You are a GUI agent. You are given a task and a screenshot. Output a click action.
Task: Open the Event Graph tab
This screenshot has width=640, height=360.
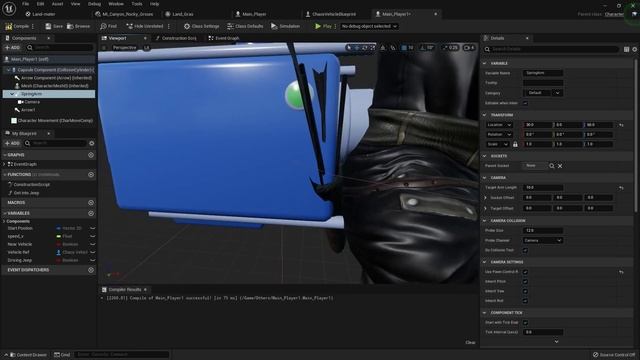(224, 38)
